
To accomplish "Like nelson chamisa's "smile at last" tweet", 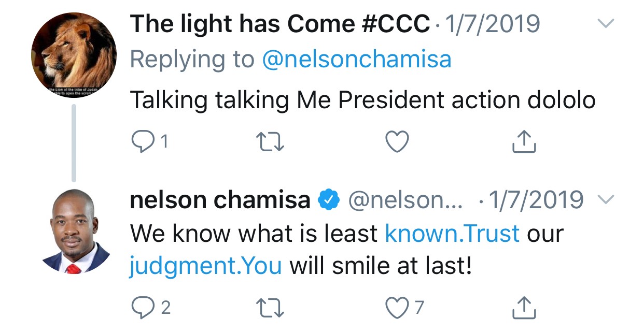I will coord(398,308).
